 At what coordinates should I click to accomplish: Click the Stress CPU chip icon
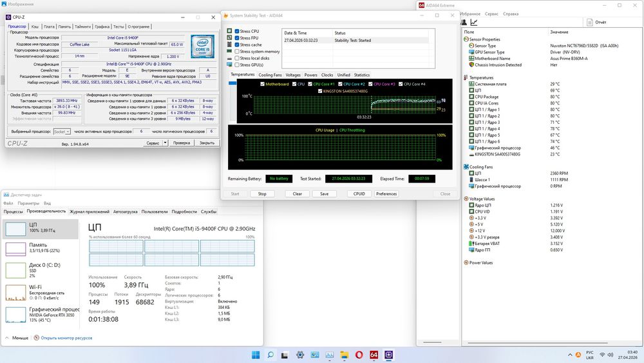point(230,31)
